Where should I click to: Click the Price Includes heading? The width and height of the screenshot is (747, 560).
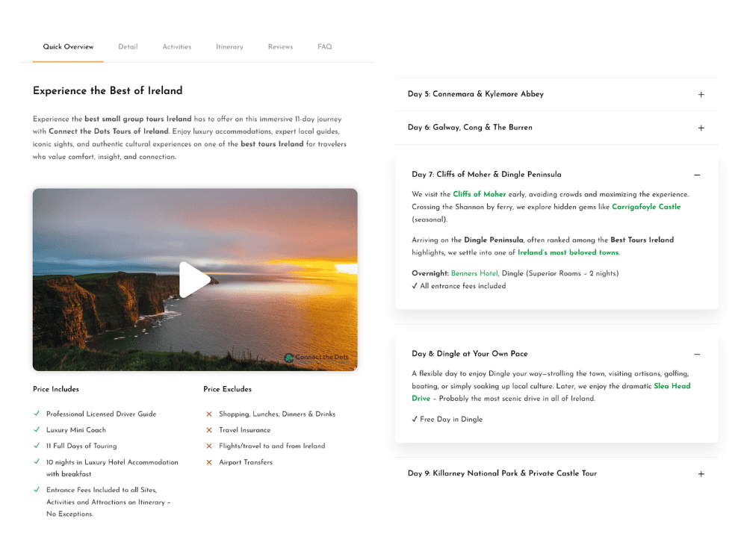[x=56, y=389]
